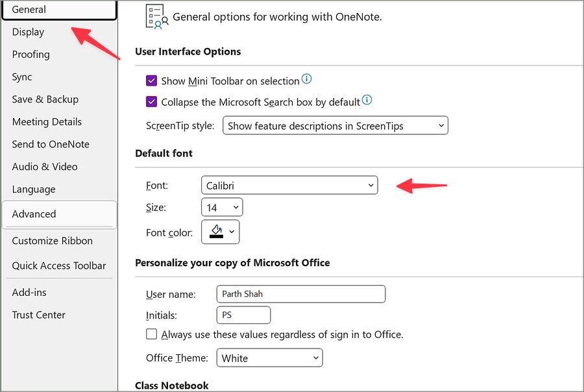Select the Trust Center category
This screenshot has width=584, height=392.
[38, 315]
